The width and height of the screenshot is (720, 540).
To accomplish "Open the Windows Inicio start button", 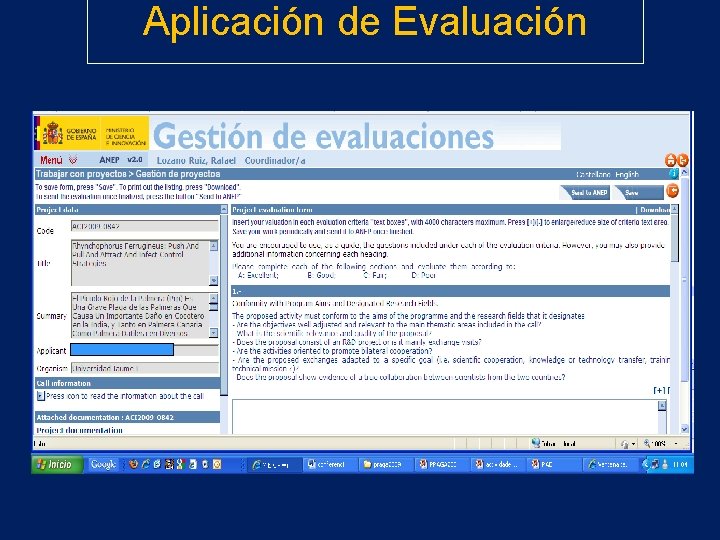I will tap(58, 464).
